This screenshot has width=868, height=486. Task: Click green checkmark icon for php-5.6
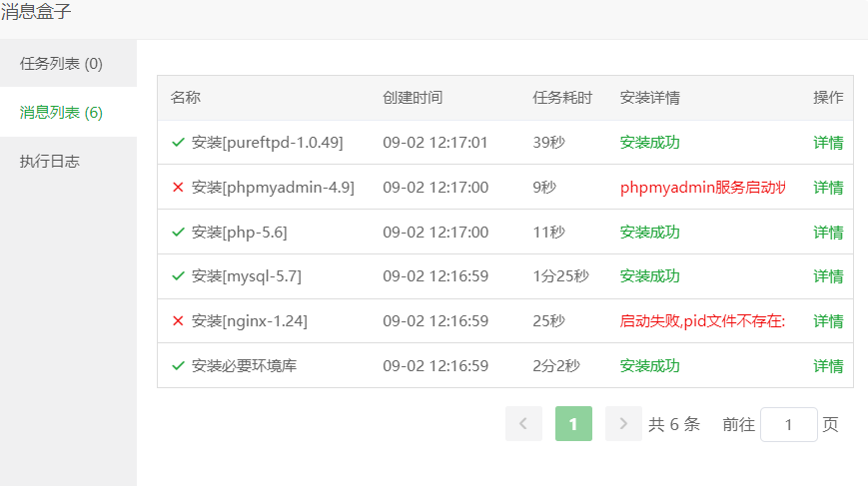178,233
